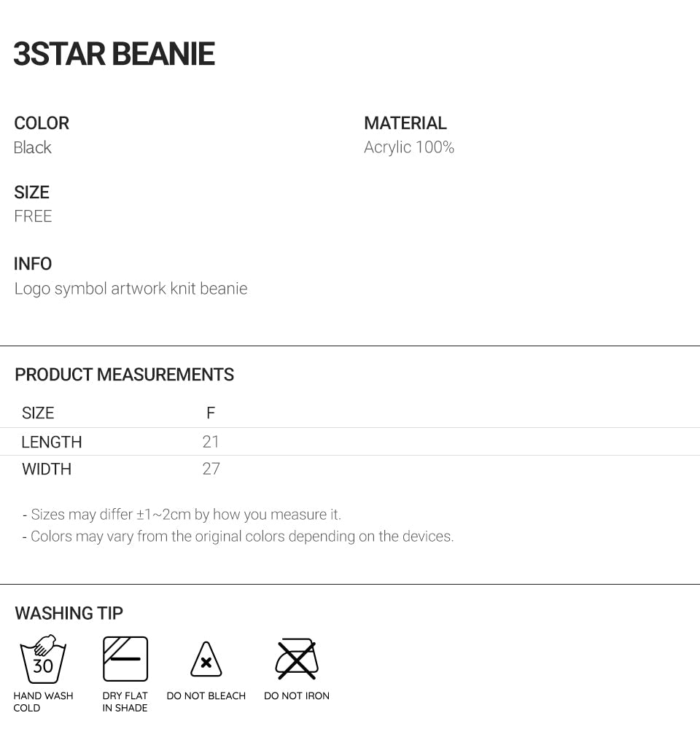
Task: Select the COLOR heading
Action: [x=42, y=123]
